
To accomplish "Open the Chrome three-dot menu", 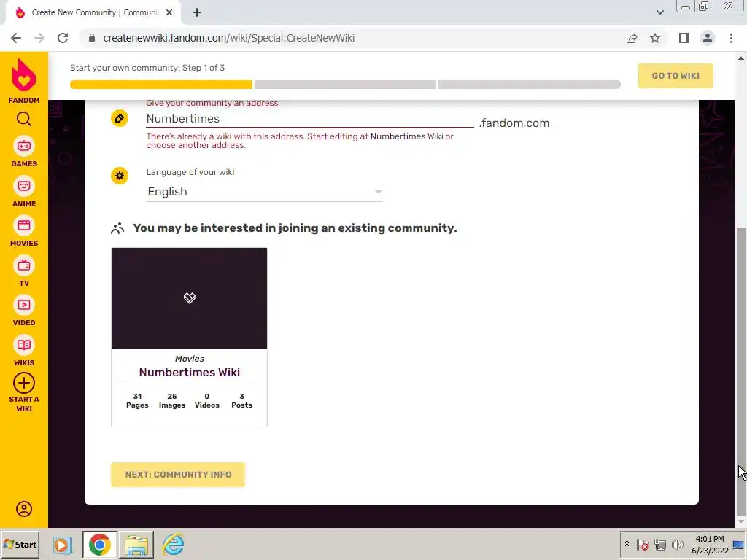I will click(731, 38).
